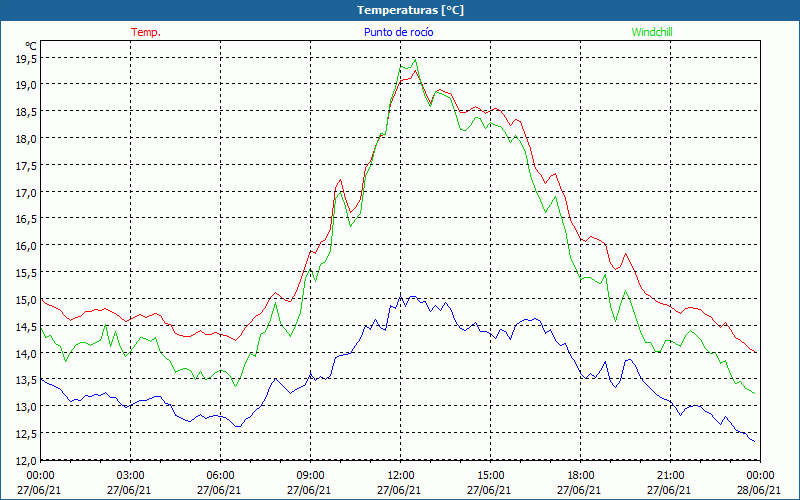Image resolution: width=800 pixels, height=500 pixels.
Task: Click the '18:00' time axis label
Action: (x=581, y=475)
